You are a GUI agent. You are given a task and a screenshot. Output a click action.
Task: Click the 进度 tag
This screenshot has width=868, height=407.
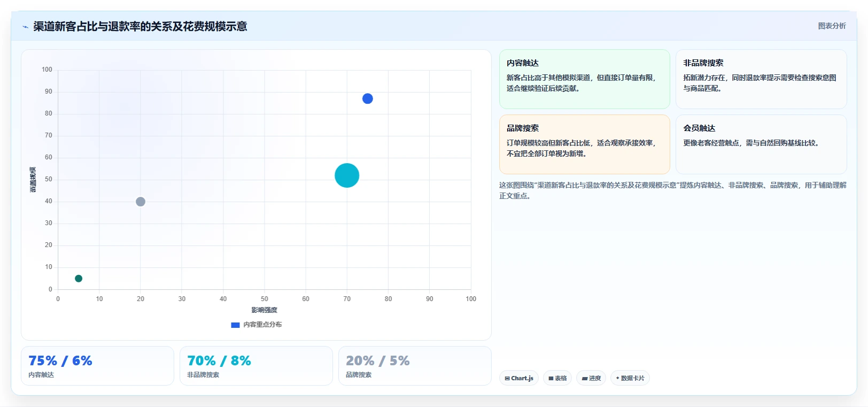coord(591,378)
